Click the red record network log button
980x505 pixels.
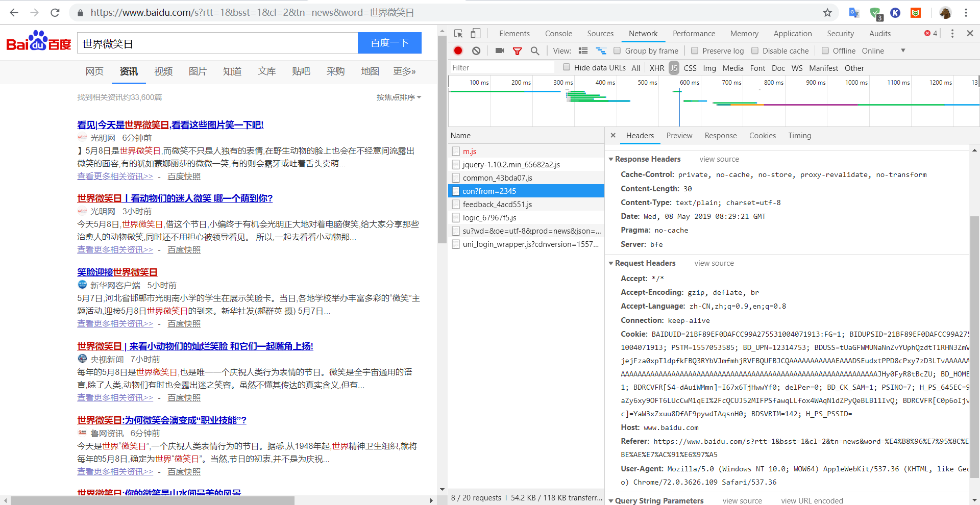pos(458,50)
